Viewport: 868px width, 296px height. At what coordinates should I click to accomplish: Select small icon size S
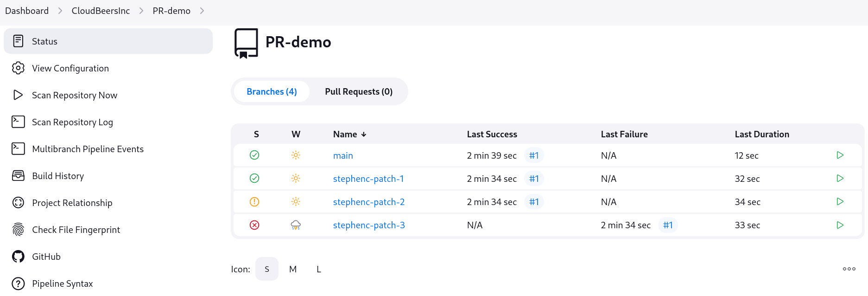pos(267,269)
